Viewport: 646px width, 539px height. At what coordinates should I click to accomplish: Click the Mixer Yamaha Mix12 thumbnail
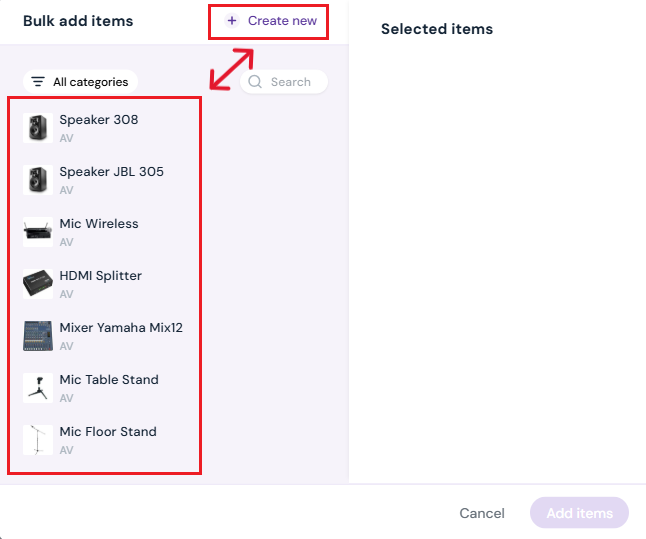38,336
